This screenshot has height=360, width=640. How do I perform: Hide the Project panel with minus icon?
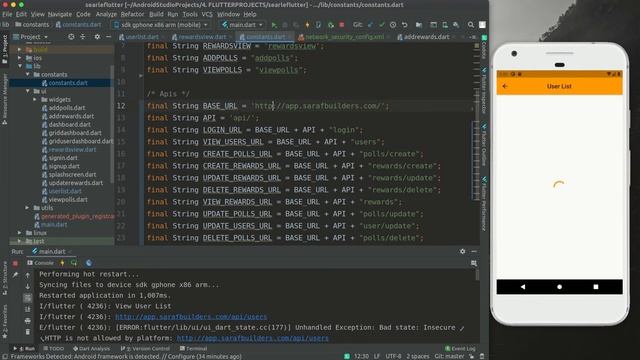coord(108,37)
